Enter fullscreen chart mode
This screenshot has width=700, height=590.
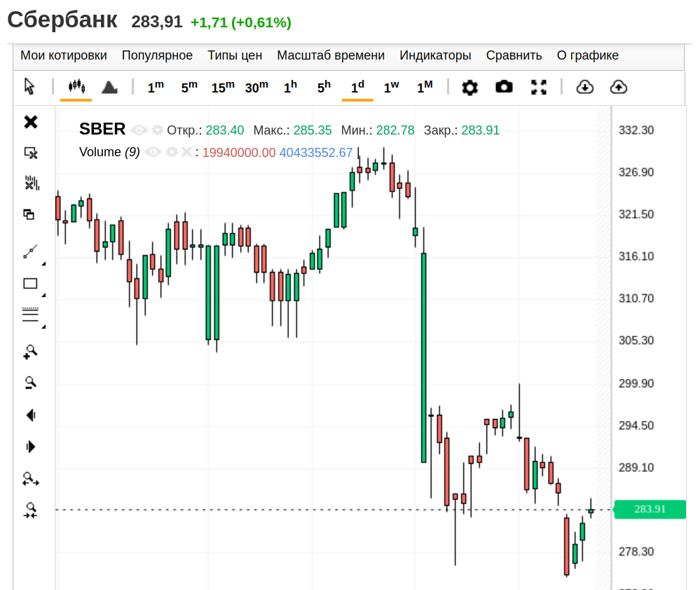tap(539, 87)
